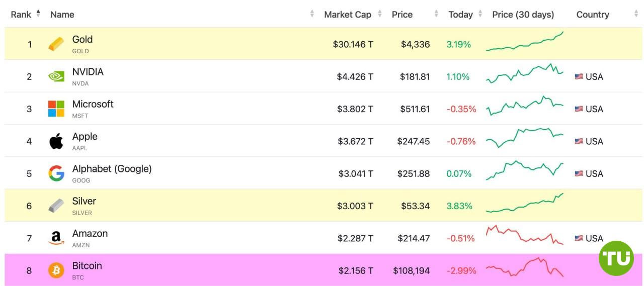The width and height of the screenshot is (644, 286).
Task: Click the green TU badge logo
Action: tap(616, 258)
